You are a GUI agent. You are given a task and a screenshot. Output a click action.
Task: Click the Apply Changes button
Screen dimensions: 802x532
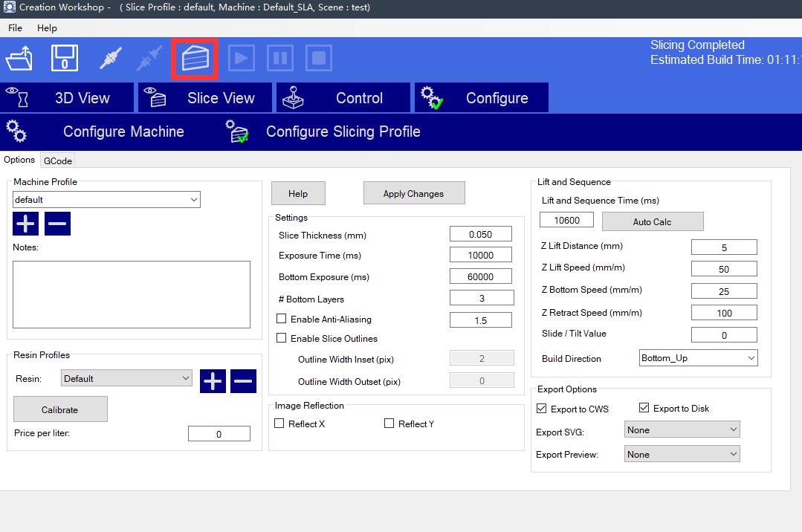tap(413, 193)
